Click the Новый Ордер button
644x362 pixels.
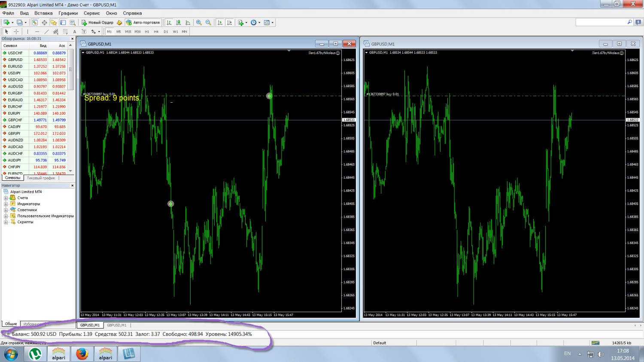pyautogui.click(x=97, y=22)
